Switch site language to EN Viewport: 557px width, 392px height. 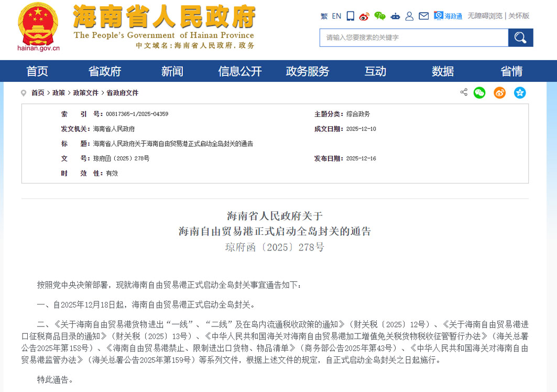336,16
